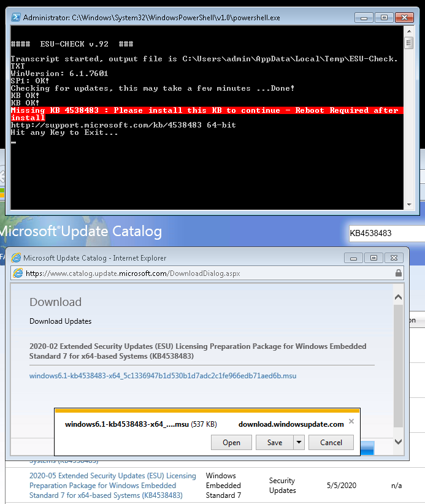
Task: Click the DownloadDialog.aspx address bar URL
Action: click(x=133, y=273)
